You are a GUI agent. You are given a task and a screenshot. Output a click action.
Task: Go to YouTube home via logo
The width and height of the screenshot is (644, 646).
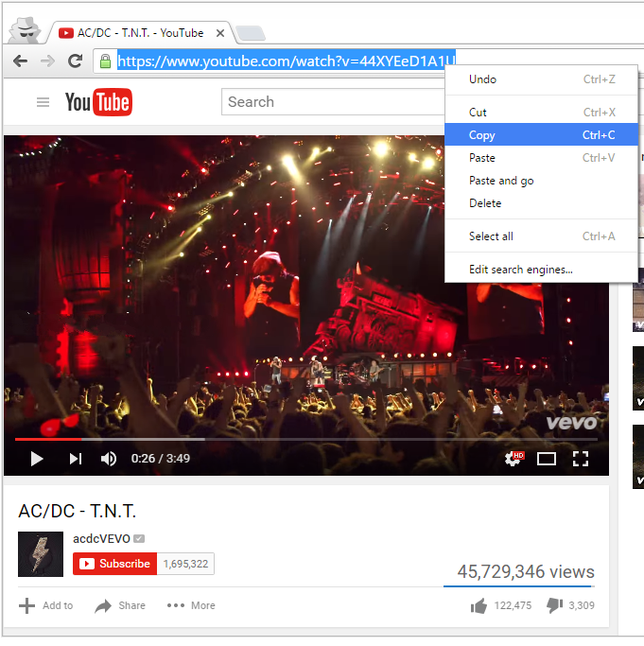coord(98,102)
